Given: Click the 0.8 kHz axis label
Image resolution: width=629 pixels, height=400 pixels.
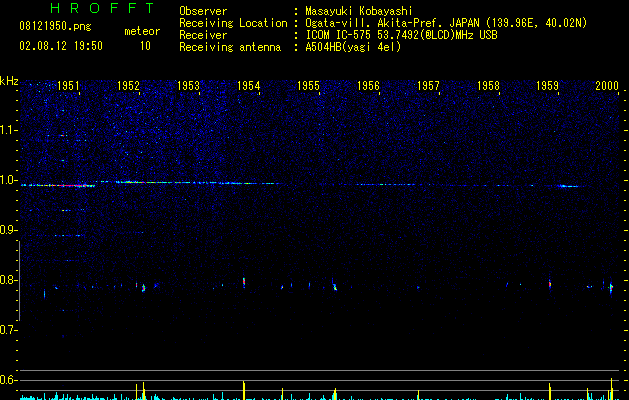Looking at the screenshot, I should (x=9, y=280).
